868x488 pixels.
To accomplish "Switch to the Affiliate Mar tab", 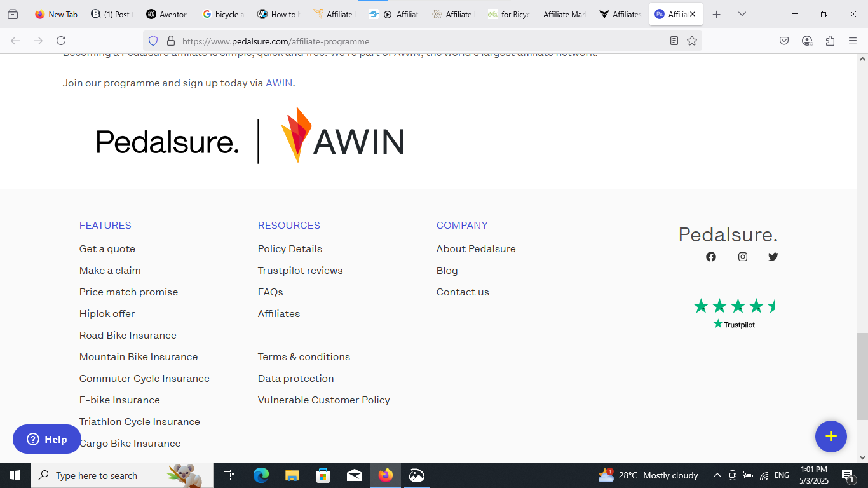I will click(x=564, y=14).
